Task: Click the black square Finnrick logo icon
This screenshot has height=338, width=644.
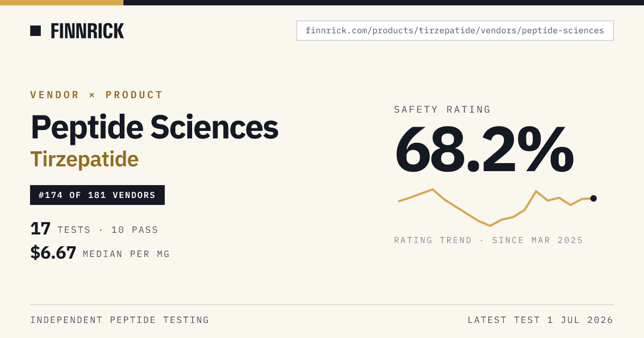Action: point(35,31)
